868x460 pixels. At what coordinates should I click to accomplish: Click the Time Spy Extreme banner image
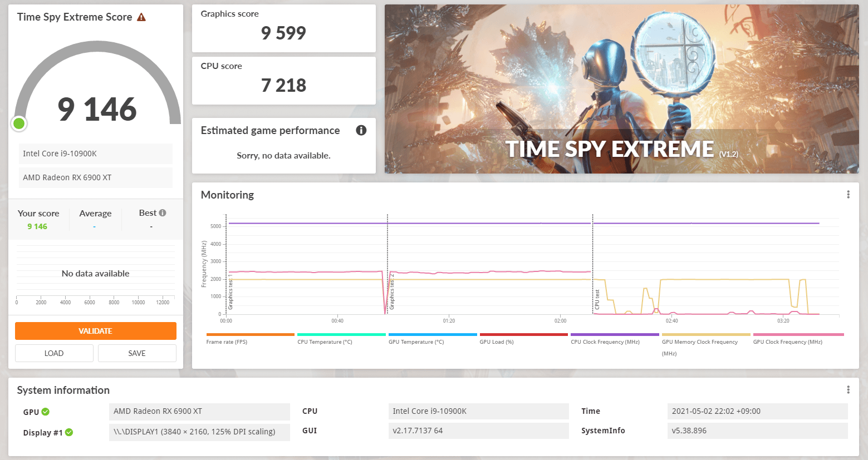click(621, 89)
